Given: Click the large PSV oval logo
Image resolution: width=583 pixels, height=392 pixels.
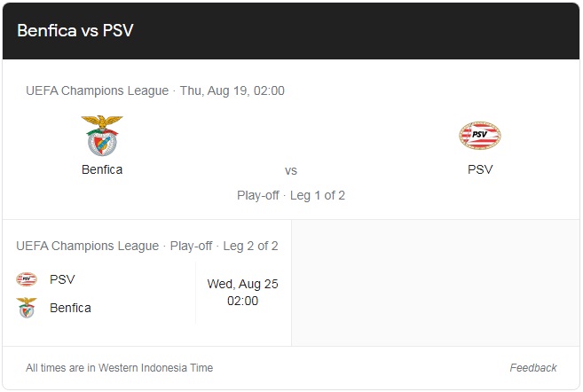Looking at the screenshot, I should click(x=480, y=136).
